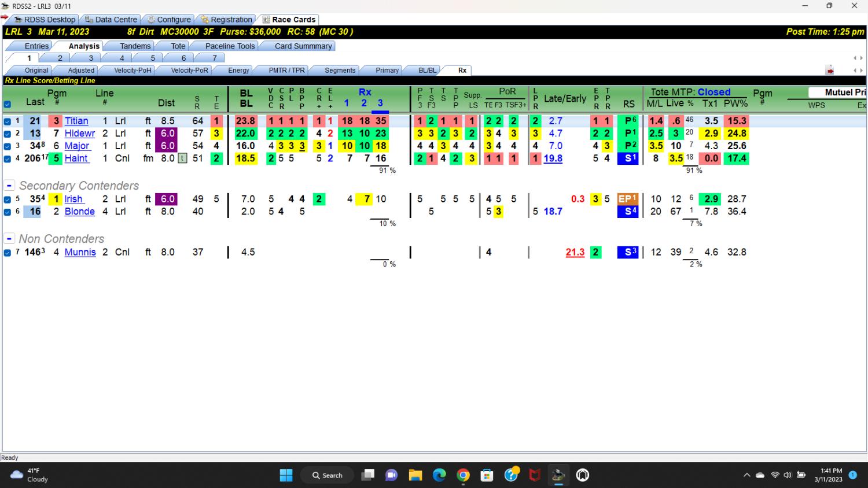868x488 pixels.
Task: Open Wi-Fi network settings in the tray
Action: [775, 475]
